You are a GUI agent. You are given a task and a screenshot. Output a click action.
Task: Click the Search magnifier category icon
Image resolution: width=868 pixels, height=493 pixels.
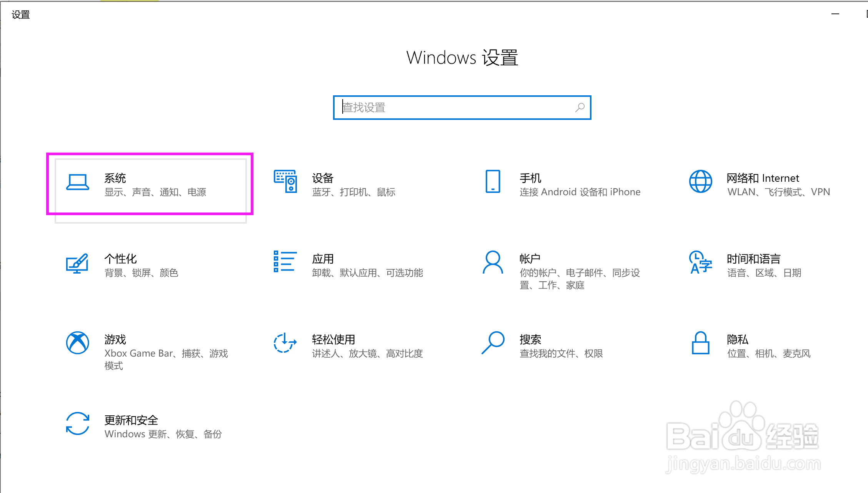[x=493, y=343]
